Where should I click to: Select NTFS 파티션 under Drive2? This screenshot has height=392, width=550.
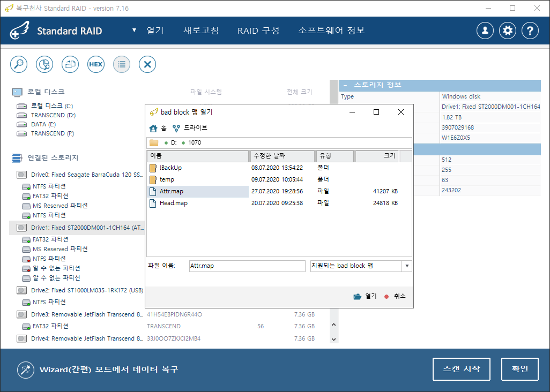point(49,302)
